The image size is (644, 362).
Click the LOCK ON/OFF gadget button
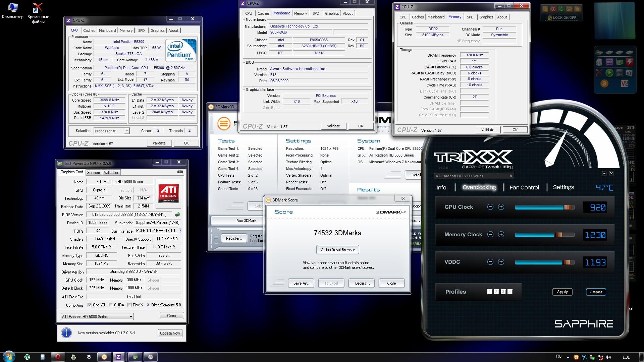561,17
